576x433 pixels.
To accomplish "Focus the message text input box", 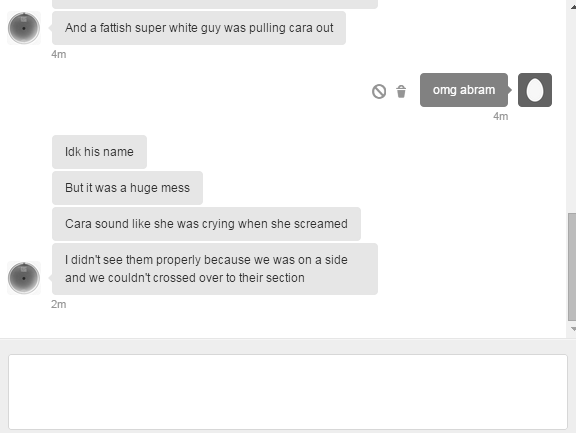I will pyautogui.click(x=288, y=392).
